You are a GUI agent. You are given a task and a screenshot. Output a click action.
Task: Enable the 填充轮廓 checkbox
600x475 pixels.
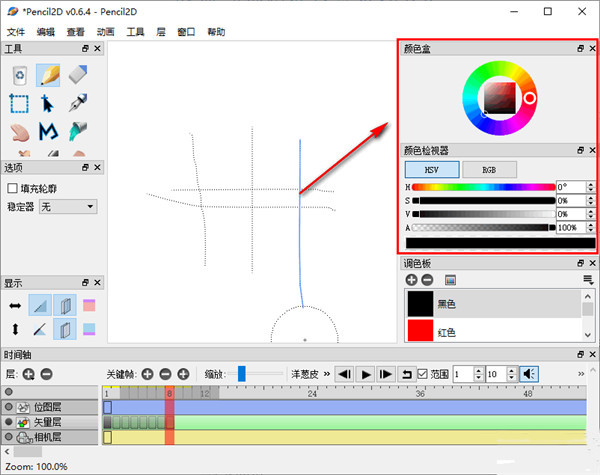[x=12, y=187]
